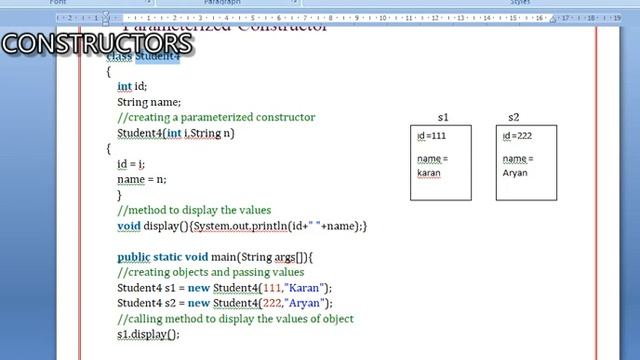Click 'id =222' inside the s2 box

point(517,136)
